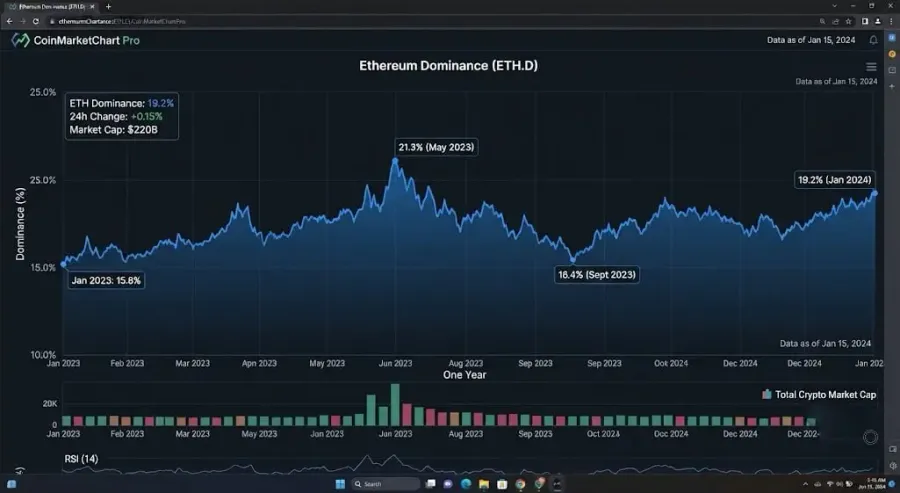
Task: Expand the browser tab search chevron
Action: click(x=834, y=6)
